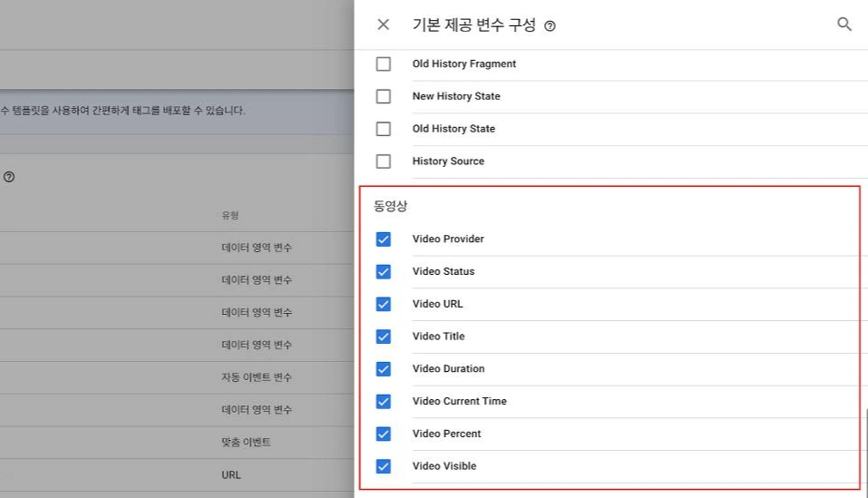
Task: Click the 자동 이벤트 변수 type cell
Action: [x=257, y=377]
